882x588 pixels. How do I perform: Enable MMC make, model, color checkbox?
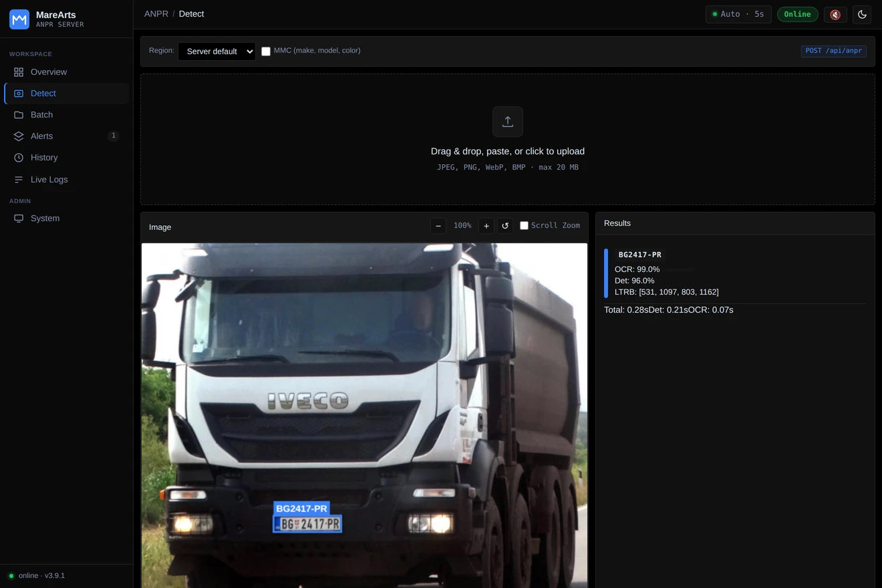266,51
